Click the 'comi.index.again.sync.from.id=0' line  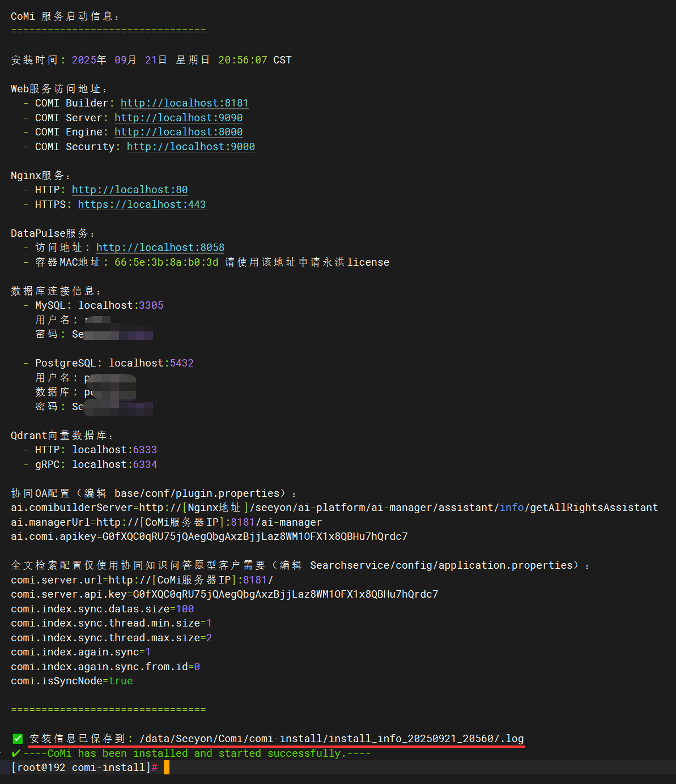click(x=105, y=667)
